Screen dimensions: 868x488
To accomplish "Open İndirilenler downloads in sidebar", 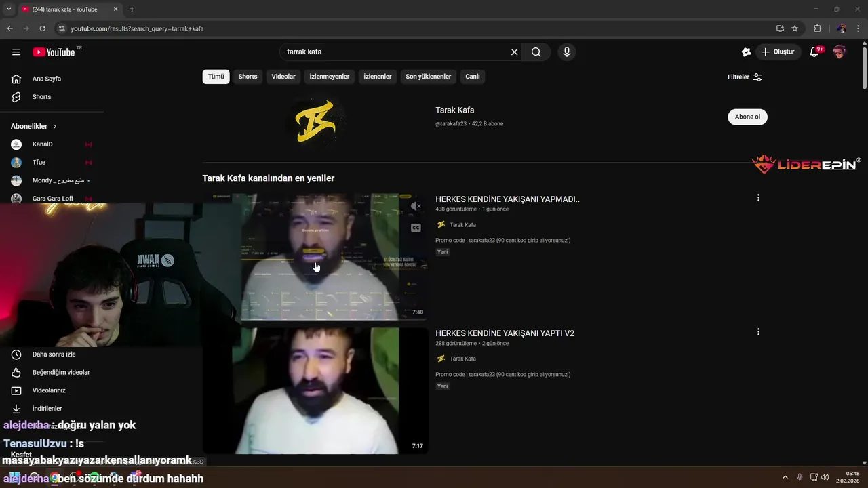I will [47, 409].
